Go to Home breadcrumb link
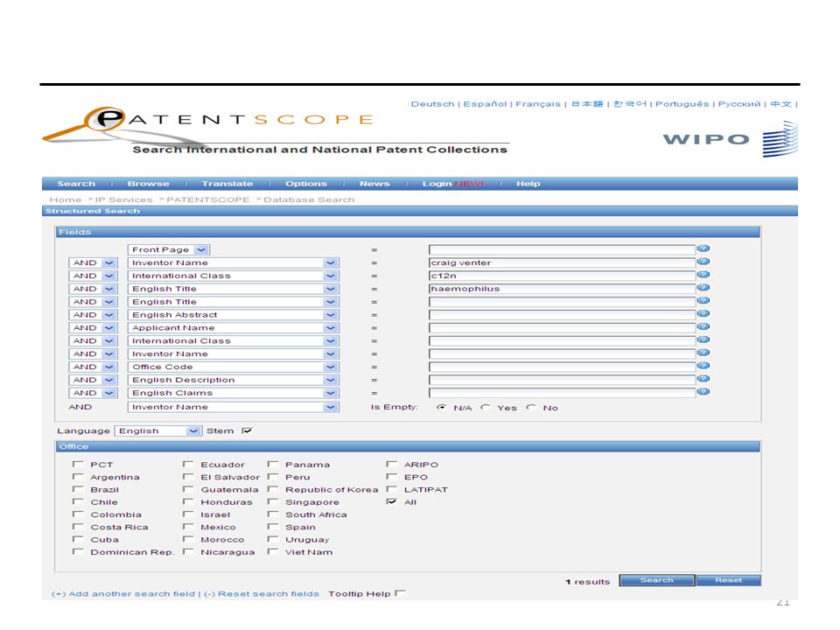The height and width of the screenshot is (630, 840). 66,199
